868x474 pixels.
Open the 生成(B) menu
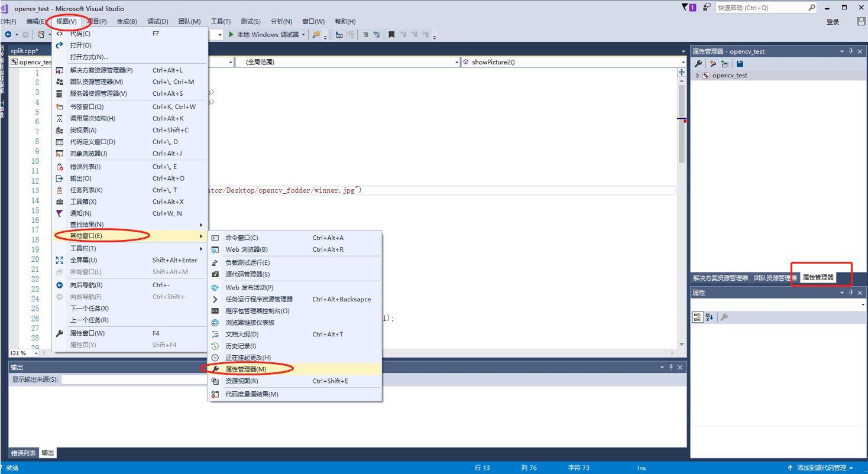127,21
